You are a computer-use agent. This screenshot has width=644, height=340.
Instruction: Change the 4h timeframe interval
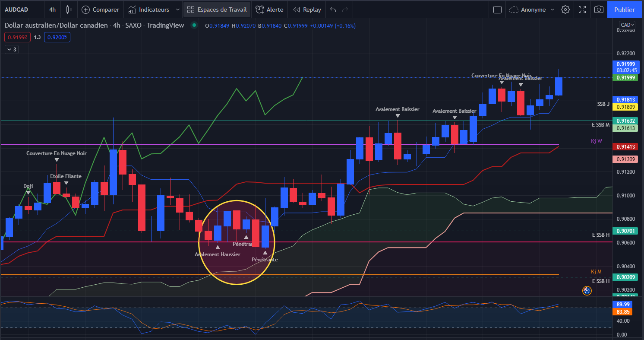(52, 10)
